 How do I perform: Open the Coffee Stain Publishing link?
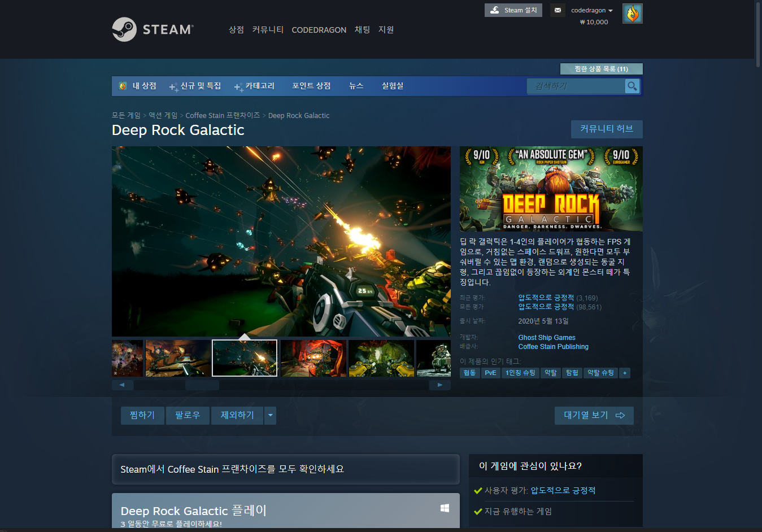click(554, 347)
